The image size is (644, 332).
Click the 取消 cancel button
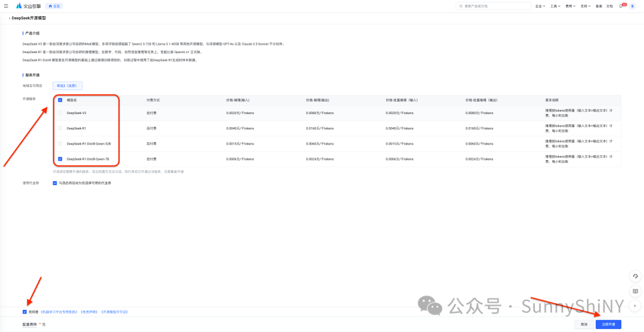(x=584, y=325)
